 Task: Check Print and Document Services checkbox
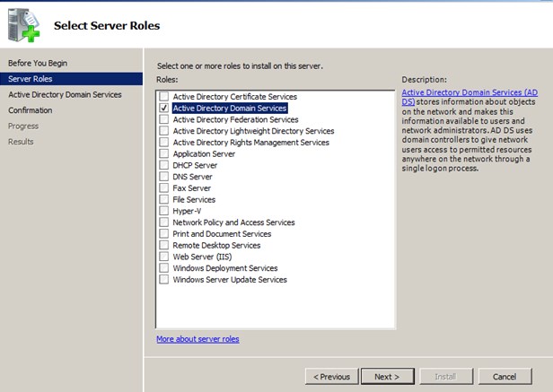[163, 233]
